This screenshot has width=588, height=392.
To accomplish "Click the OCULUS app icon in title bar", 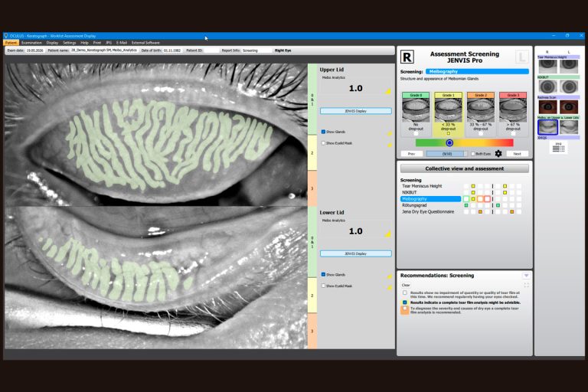I will coord(6,36).
